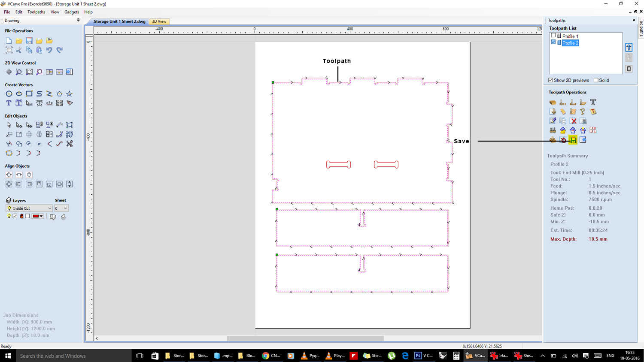Viewport: 644px width, 362px height.
Task: Click the Search the web and Windows box
Action: (73, 356)
